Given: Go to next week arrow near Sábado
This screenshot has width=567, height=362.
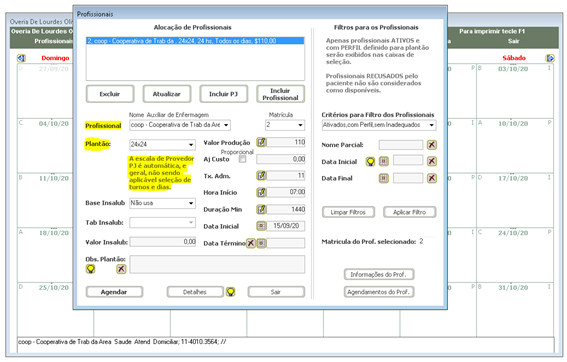Looking at the screenshot, I should 550,58.
